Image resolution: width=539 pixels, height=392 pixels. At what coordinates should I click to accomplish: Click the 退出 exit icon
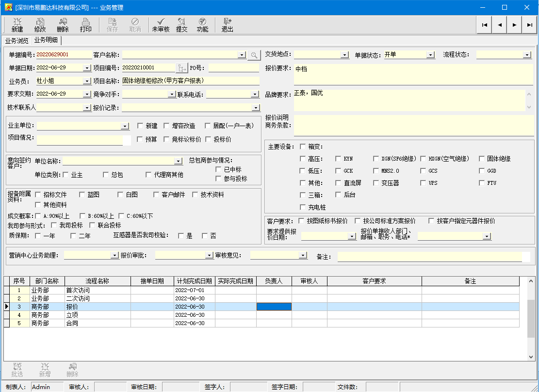pyautogui.click(x=227, y=25)
